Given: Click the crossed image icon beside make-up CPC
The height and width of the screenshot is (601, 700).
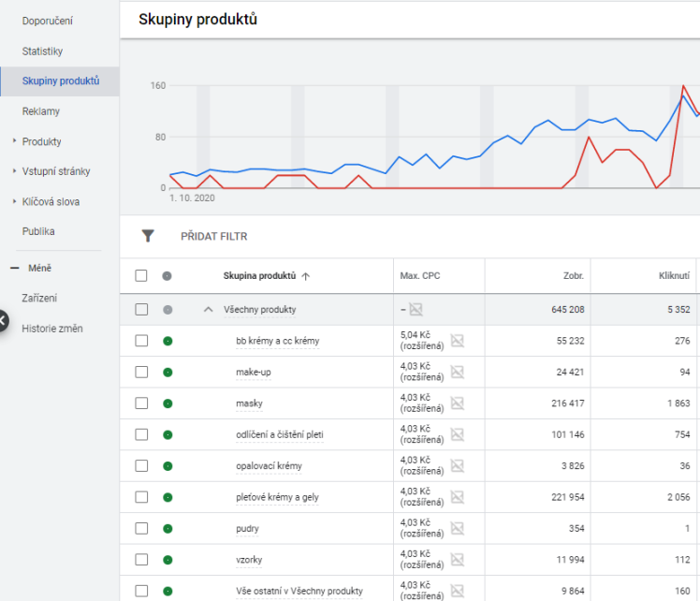Looking at the screenshot, I should click(x=457, y=372).
